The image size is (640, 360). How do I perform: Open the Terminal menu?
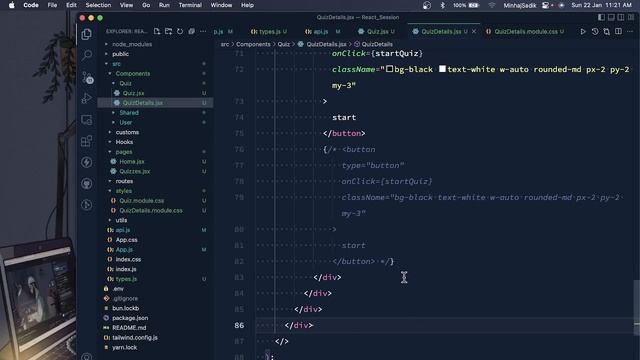click(x=190, y=5)
